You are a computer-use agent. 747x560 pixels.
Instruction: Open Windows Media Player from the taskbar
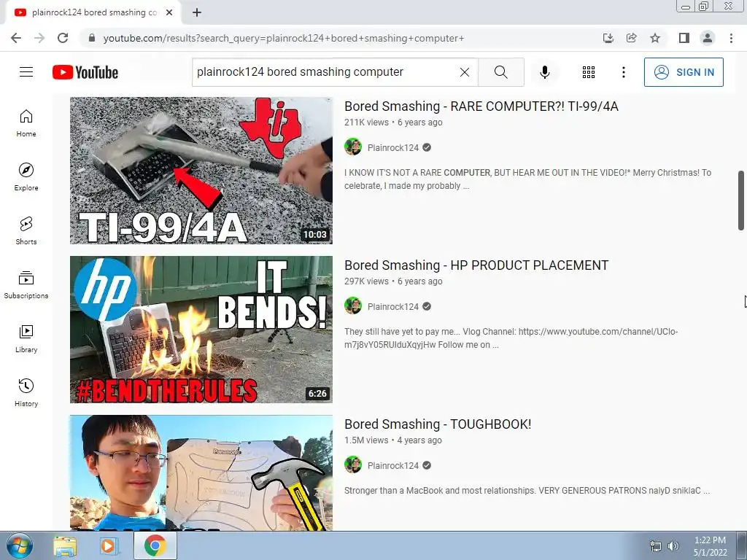coord(108,546)
